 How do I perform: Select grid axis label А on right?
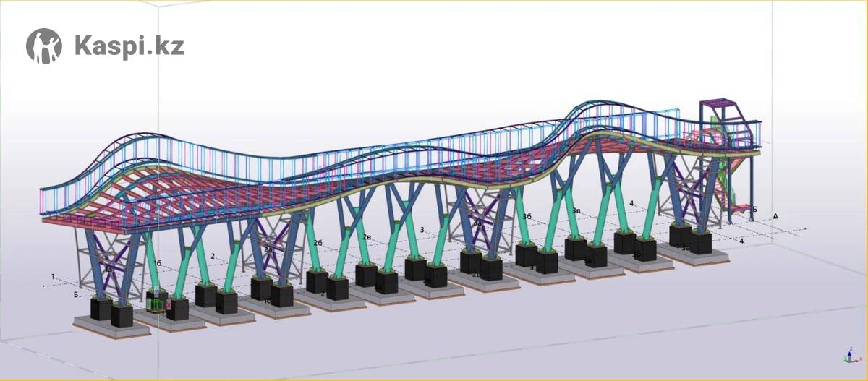(x=775, y=216)
